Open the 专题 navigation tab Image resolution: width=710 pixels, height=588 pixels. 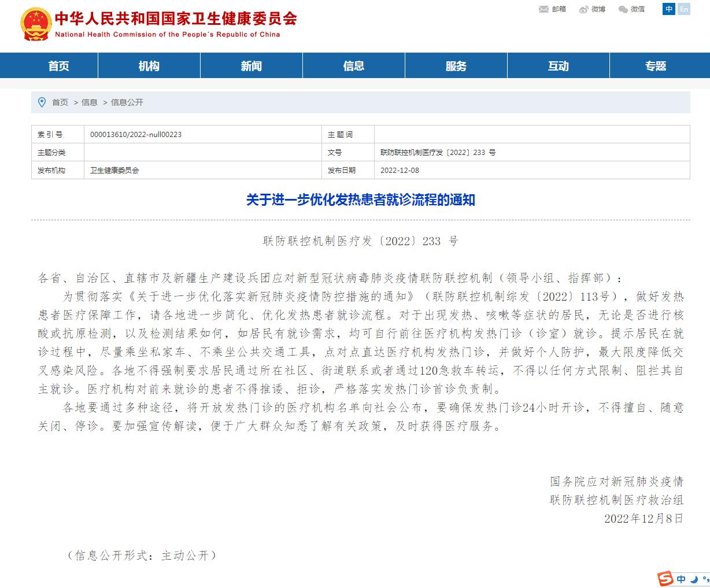click(x=656, y=66)
